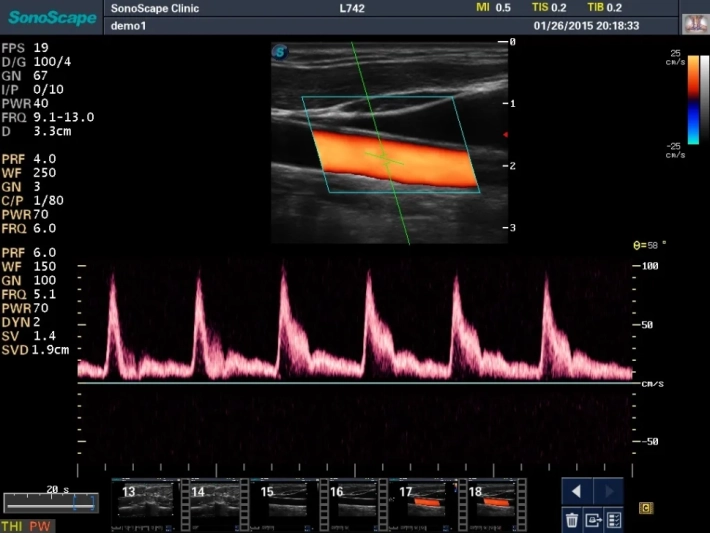
Task: Click the trash delete icon
Action: coord(571,519)
